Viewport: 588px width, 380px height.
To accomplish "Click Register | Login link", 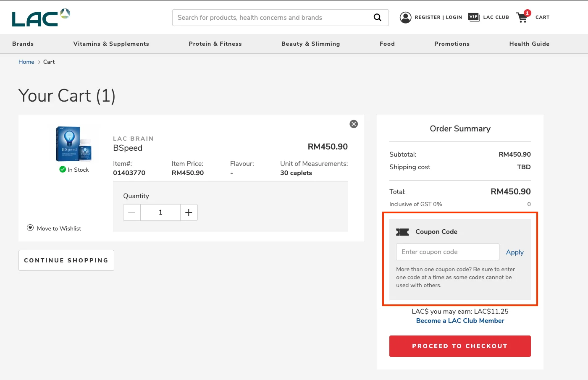I will coord(438,17).
